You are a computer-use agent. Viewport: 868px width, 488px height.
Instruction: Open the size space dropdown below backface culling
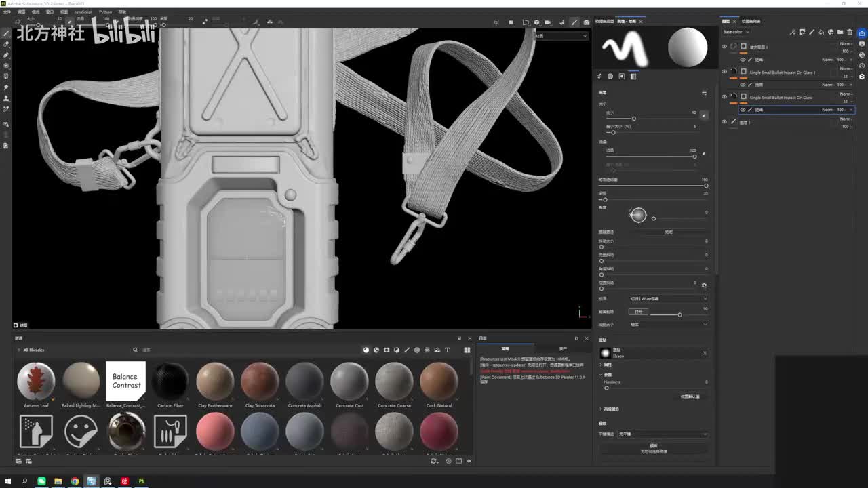(668, 325)
